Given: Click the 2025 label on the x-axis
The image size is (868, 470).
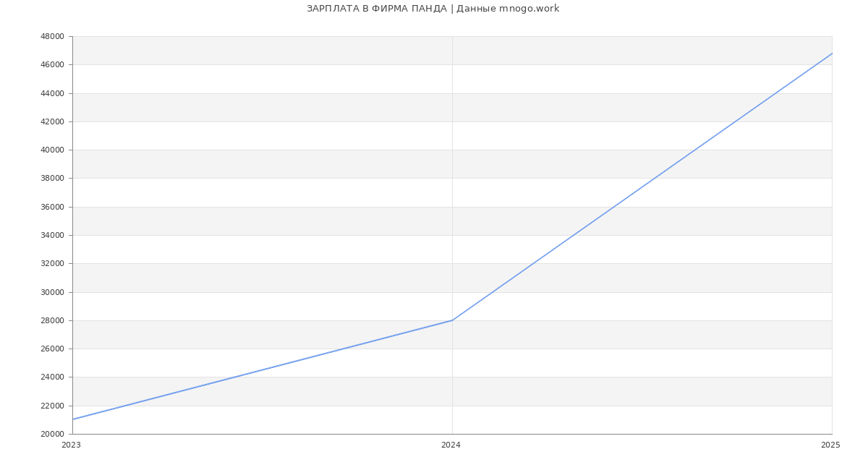Looking at the screenshot, I should pos(830,445).
